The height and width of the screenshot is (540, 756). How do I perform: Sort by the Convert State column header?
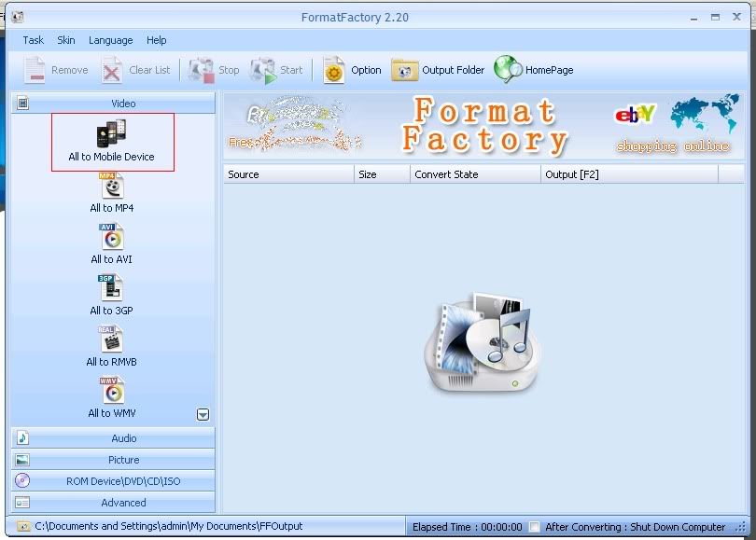(x=475, y=174)
